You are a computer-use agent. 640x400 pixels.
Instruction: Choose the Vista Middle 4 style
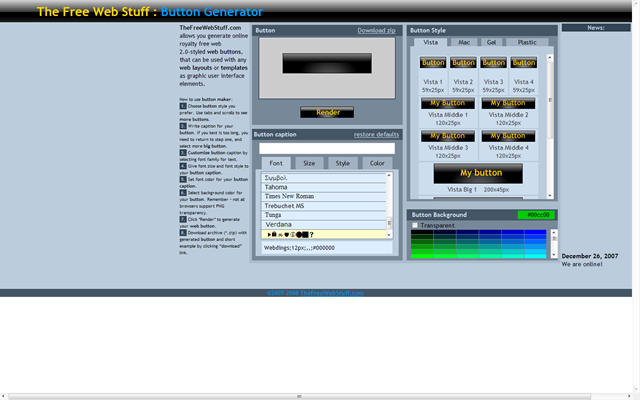(507, 136)
